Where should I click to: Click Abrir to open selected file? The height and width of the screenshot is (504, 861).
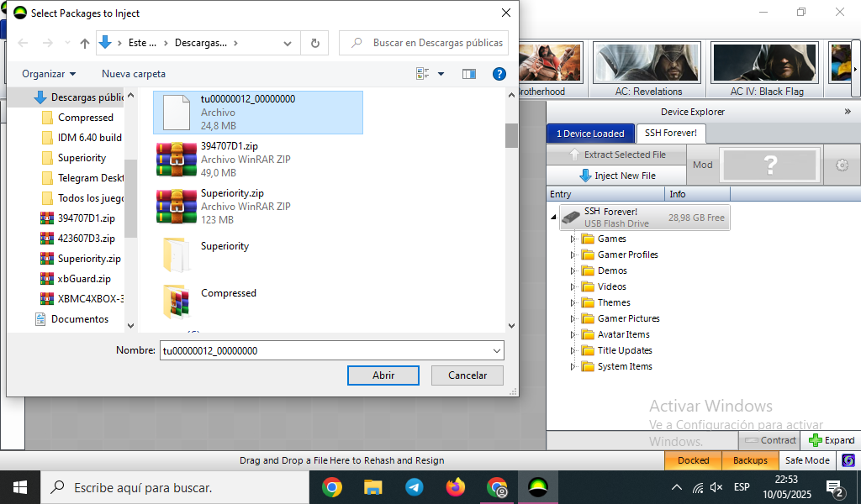tap(383, 375)
